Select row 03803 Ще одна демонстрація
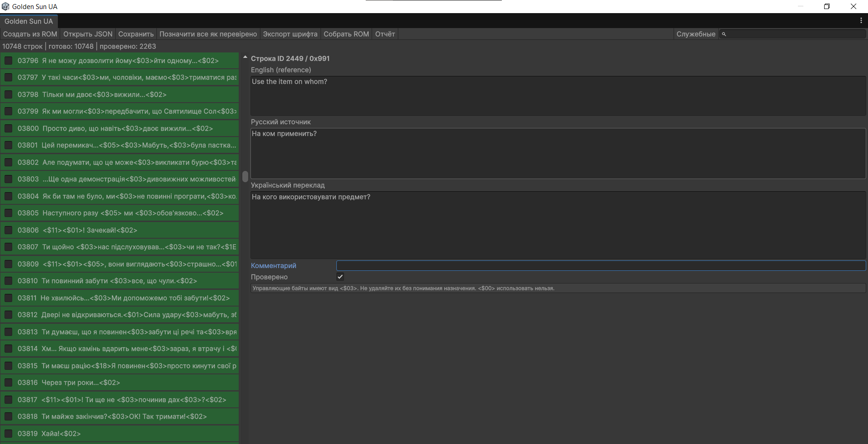 pyautogui.click(x=119, y=179)
